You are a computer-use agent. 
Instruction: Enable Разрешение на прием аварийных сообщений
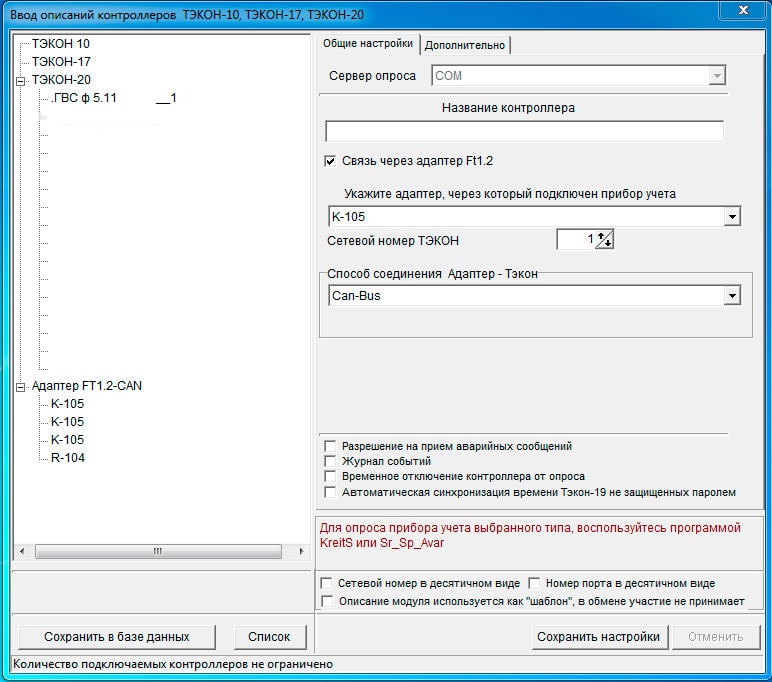pyautogui.click(x=330, y=447)
